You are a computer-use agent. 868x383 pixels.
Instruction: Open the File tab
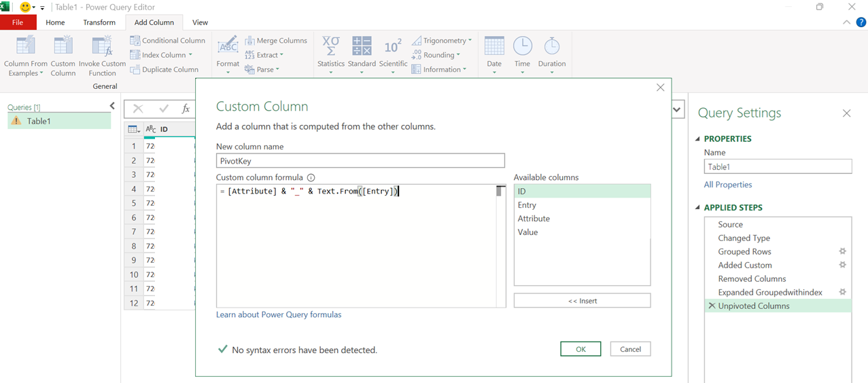click(x=18, y=22)
